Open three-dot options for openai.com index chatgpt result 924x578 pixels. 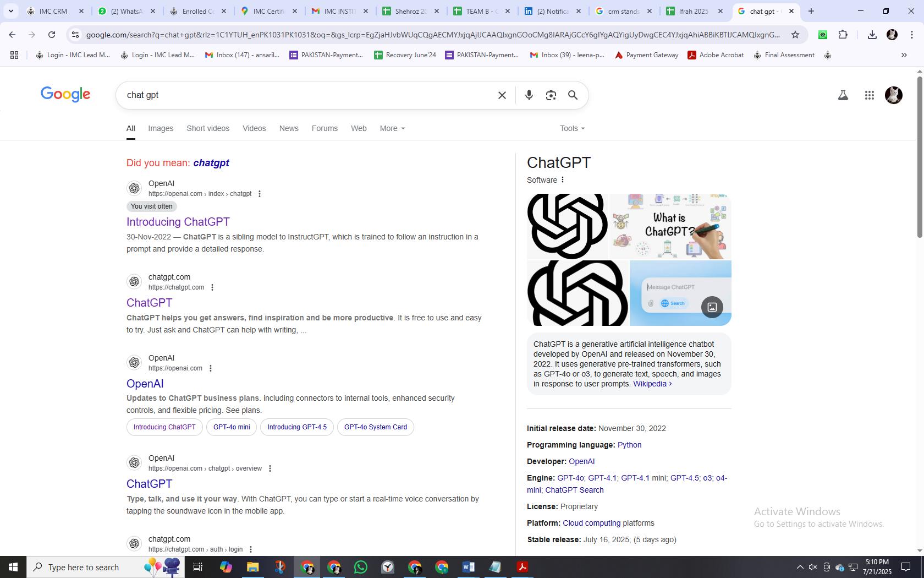tap(260, 194)
